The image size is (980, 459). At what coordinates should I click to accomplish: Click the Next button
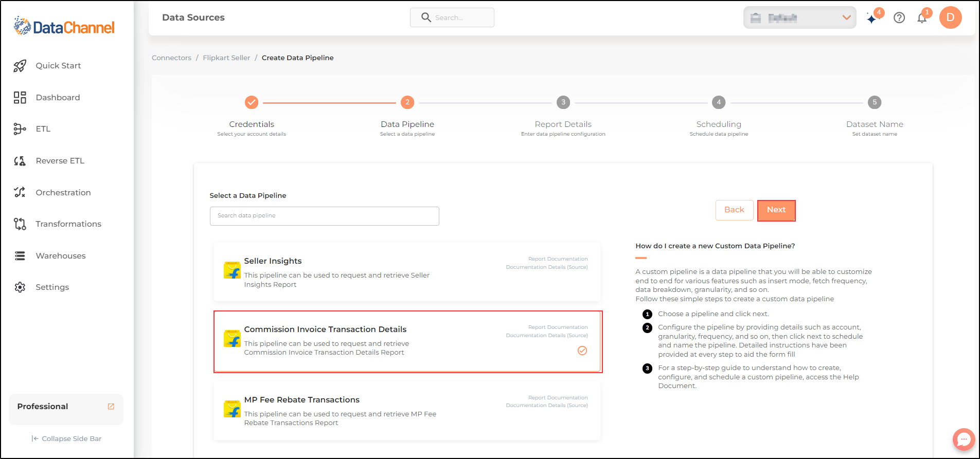click(x=776, y=210)
